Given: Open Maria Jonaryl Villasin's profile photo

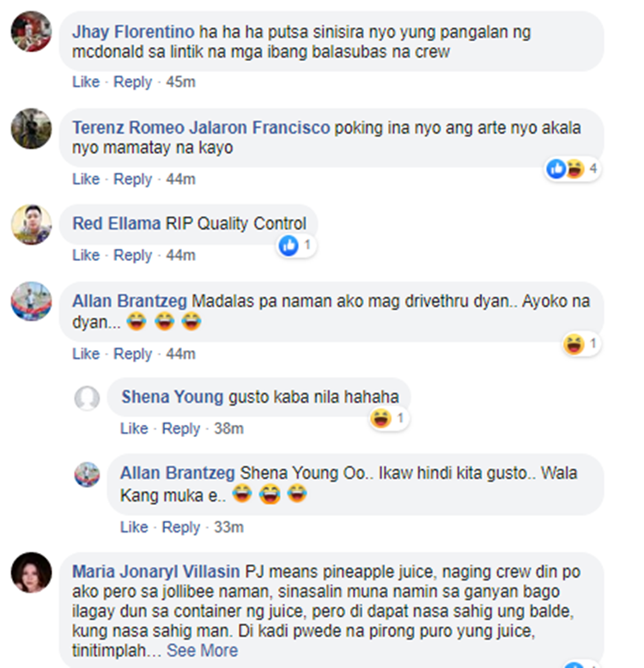Looking at the screenshot, I should 31,573.
